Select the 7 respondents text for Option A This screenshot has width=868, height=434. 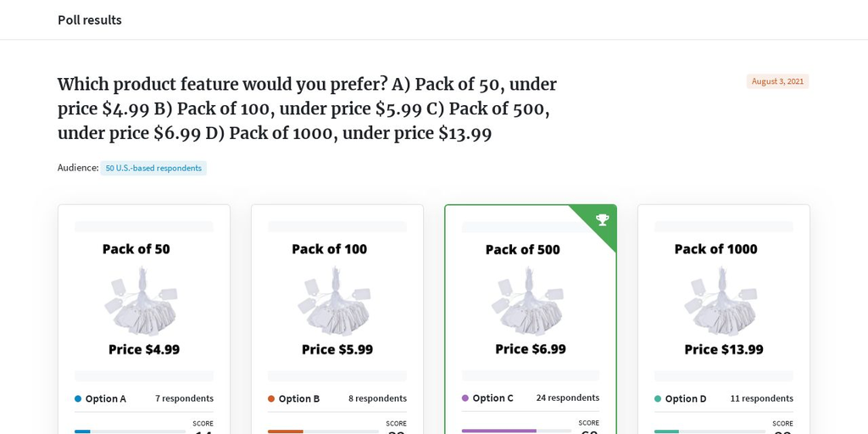point(184,398)
